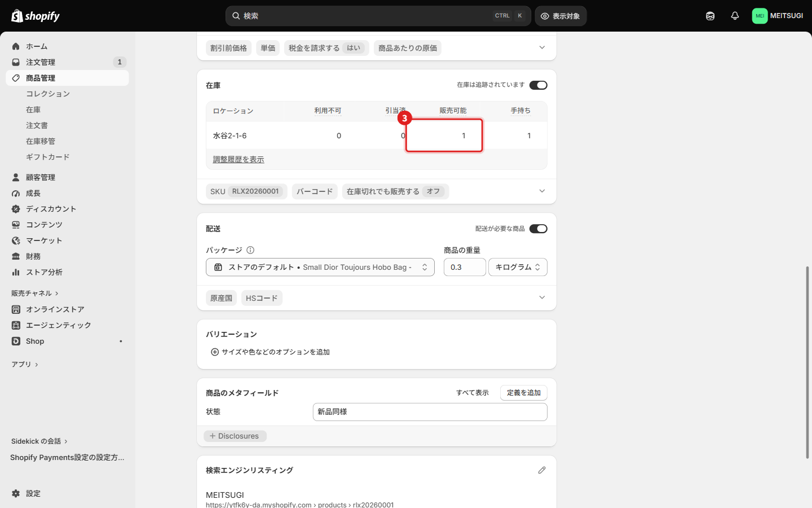Click the 商品の重量 weight input

(465, 267)
